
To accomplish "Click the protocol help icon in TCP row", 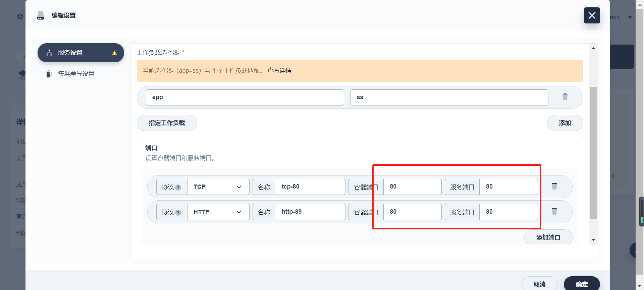I will 178,188.
